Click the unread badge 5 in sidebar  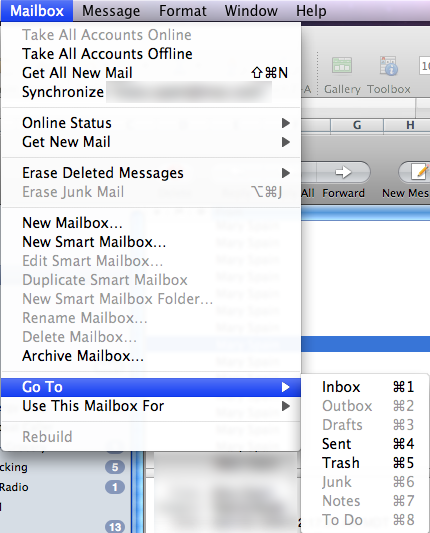pos(115,467)
